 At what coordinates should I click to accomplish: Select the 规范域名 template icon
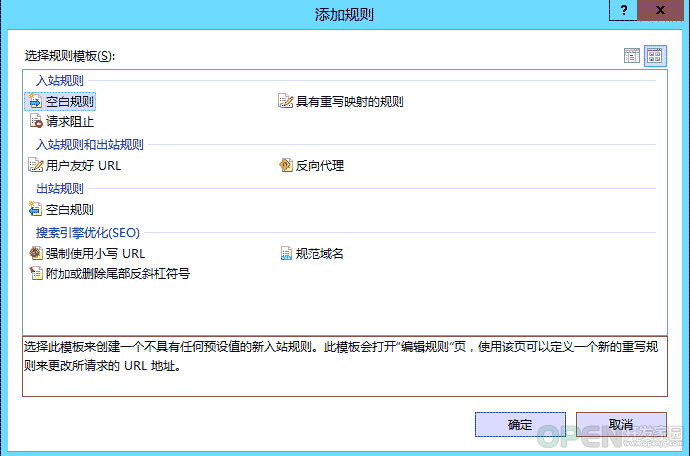(x=286, y=253)
